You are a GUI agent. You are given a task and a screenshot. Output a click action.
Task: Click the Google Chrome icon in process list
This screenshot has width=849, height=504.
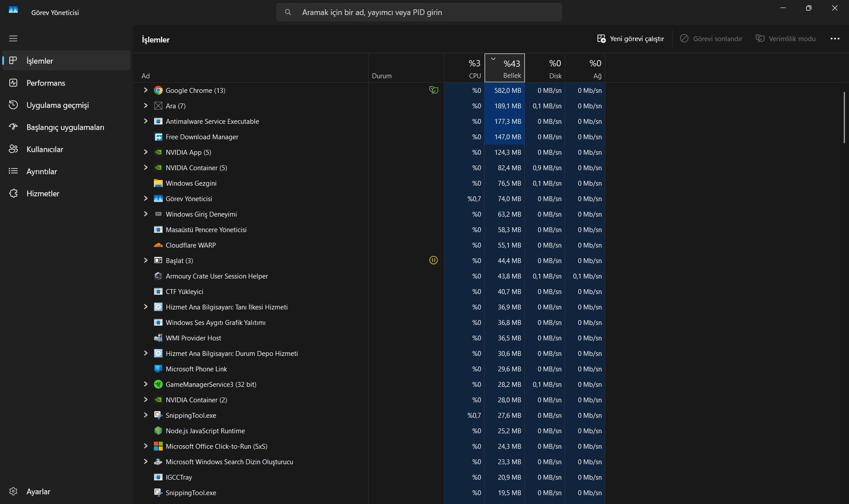coord(158,91)
